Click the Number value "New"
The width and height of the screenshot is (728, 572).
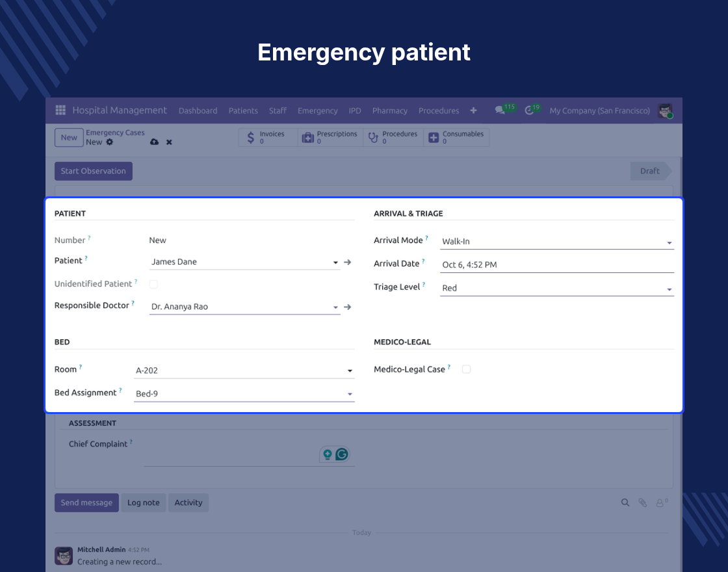157,240
